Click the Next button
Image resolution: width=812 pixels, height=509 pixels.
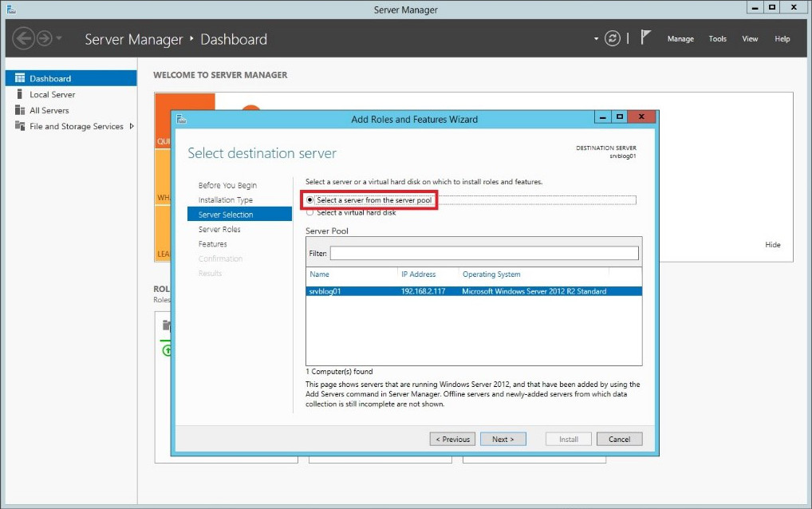point(503,439)
